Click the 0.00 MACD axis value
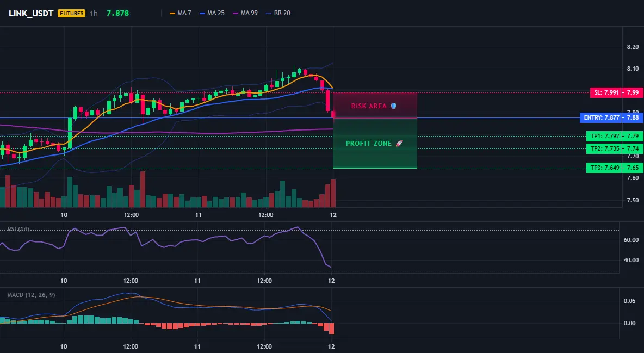 (x=630, y=324)
